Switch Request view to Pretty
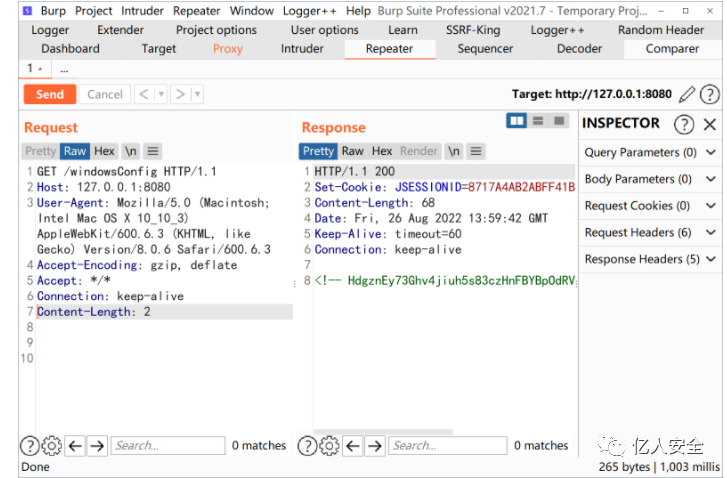 pos(40,151)
